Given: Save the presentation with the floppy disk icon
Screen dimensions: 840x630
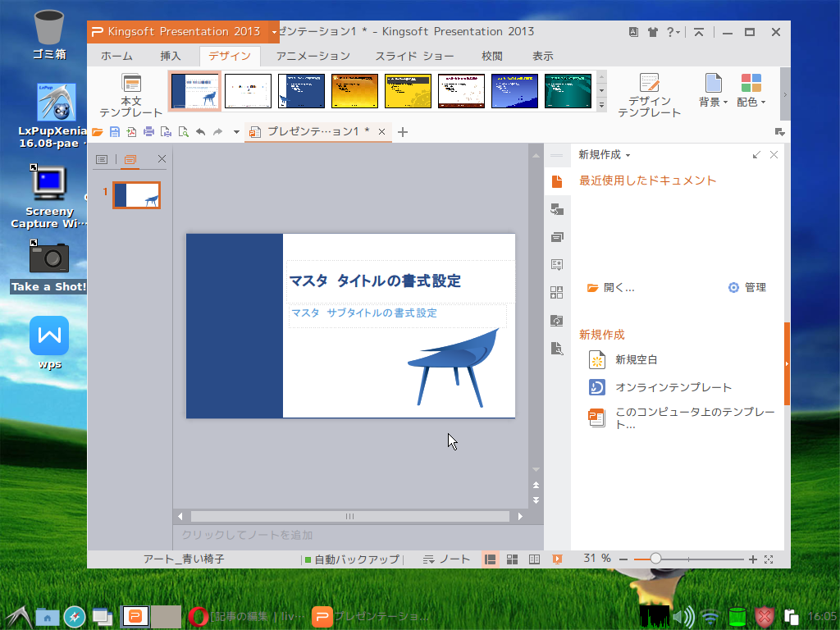Looking at the screenshot, I should (x=115, y=132).
